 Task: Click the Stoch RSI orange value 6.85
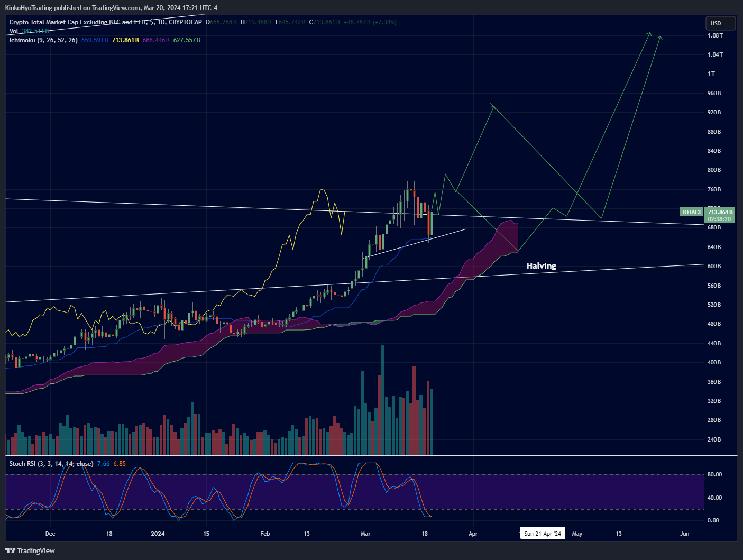click(x=120, y=464)
